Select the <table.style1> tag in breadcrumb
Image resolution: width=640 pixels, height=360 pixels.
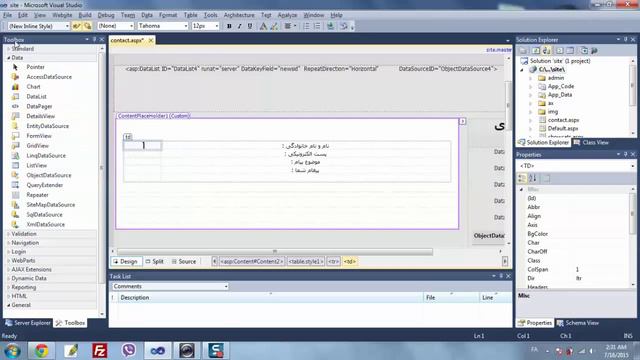tap(306, 262)
